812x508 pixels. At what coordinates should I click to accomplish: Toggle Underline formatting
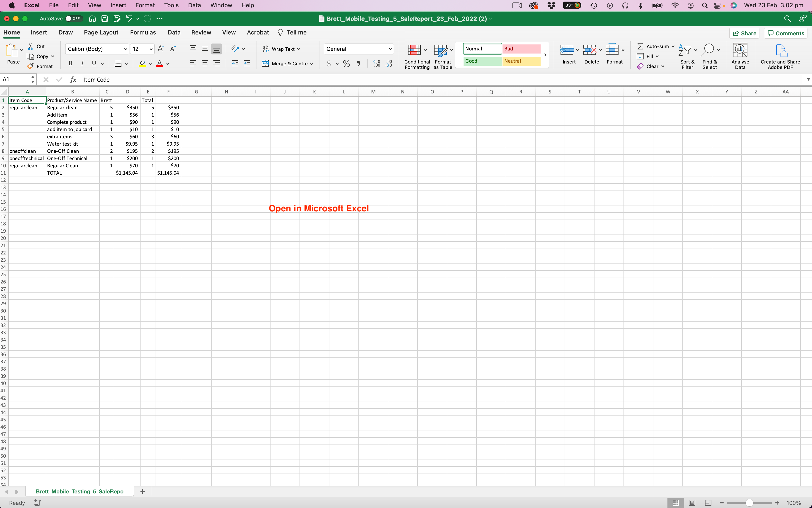(94, 63)
